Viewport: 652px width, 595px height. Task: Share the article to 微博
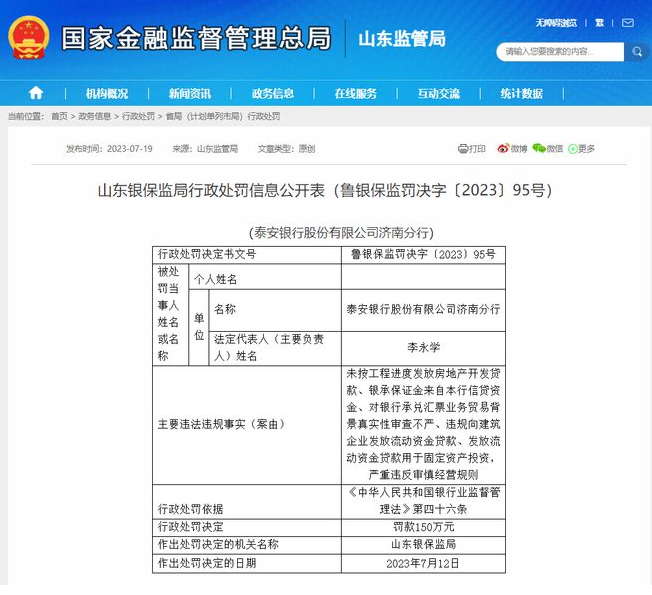[512, 149]
